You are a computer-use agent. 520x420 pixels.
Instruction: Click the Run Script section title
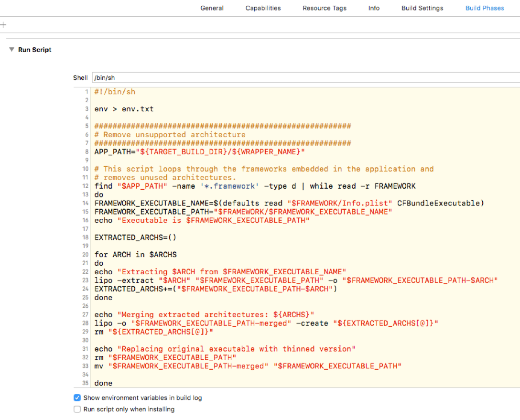pyautogui.click(x=34, y=50)
